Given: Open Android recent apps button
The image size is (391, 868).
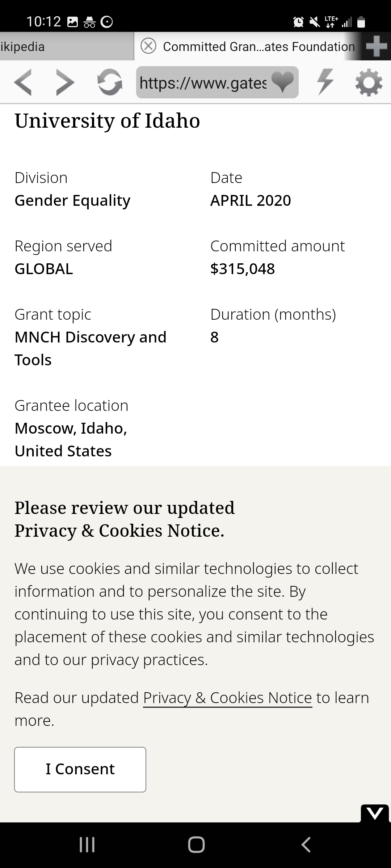Looking at the screenshot, I should click(x=87, y=845).
